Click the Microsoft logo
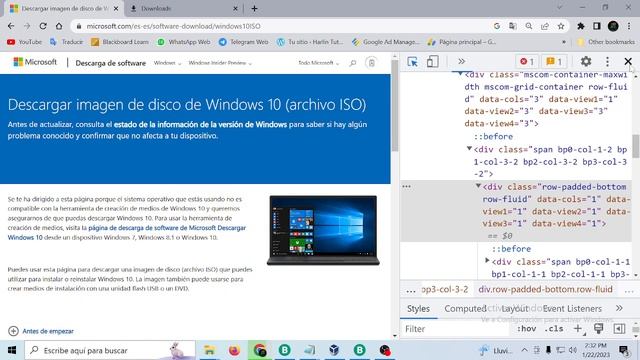Screen dimensions: 640x360 (35, 62)
